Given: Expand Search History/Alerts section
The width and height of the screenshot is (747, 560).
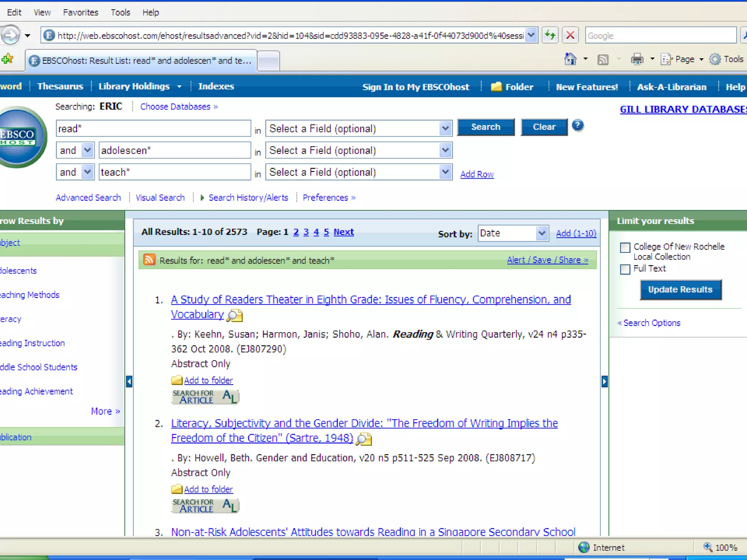Looking at the screenshot, I should (x=248, y=198).
